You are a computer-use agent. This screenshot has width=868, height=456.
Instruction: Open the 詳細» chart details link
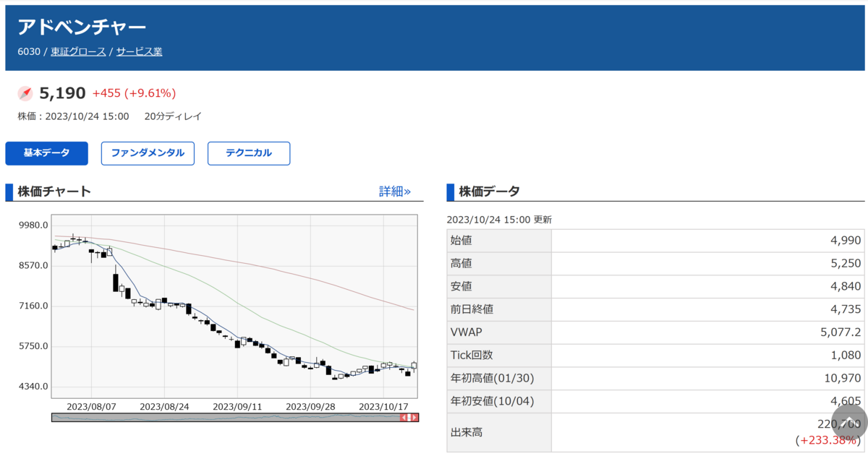click(x=395, y=192)
